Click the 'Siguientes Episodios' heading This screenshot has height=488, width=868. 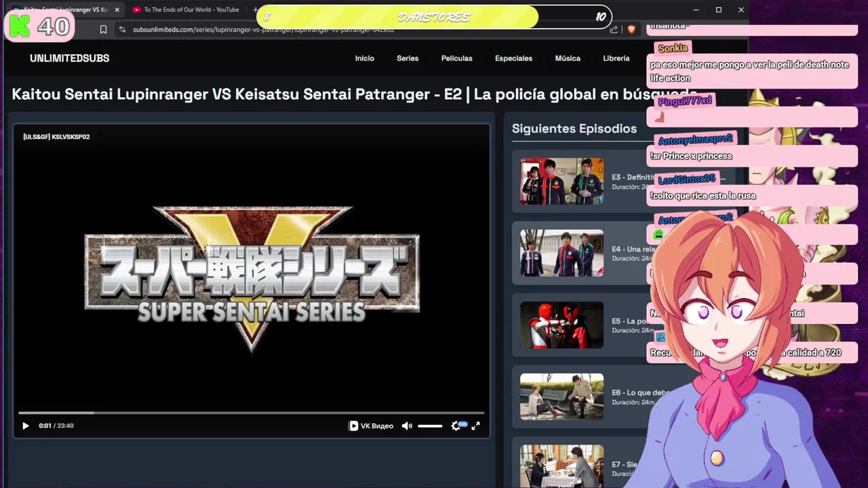[x=574, y=129]
